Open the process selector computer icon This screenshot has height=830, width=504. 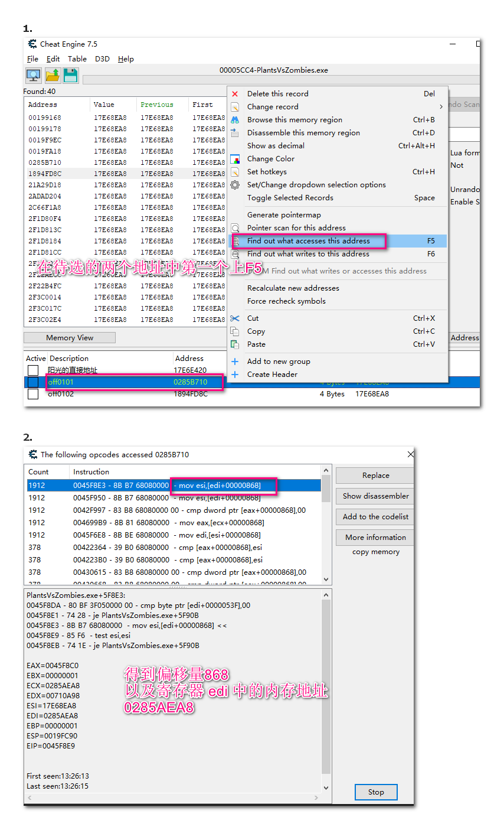coord(34,76)
